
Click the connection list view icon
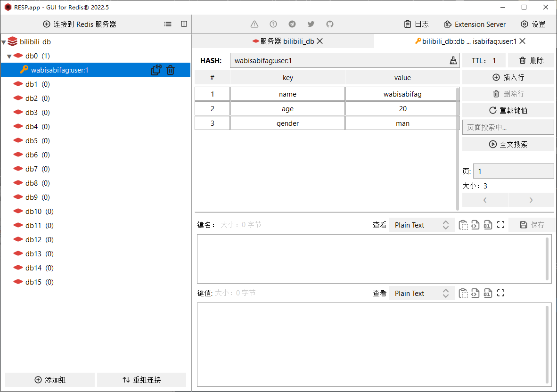click(x=168, y=24)
